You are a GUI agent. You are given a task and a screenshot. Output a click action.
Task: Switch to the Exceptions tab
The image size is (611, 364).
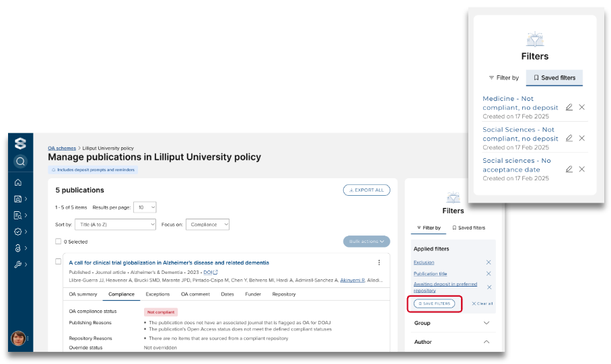tap(157, 294)
